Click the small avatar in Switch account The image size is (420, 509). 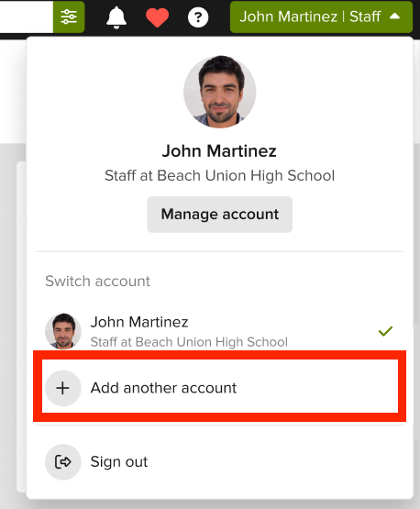coord(63,331)
